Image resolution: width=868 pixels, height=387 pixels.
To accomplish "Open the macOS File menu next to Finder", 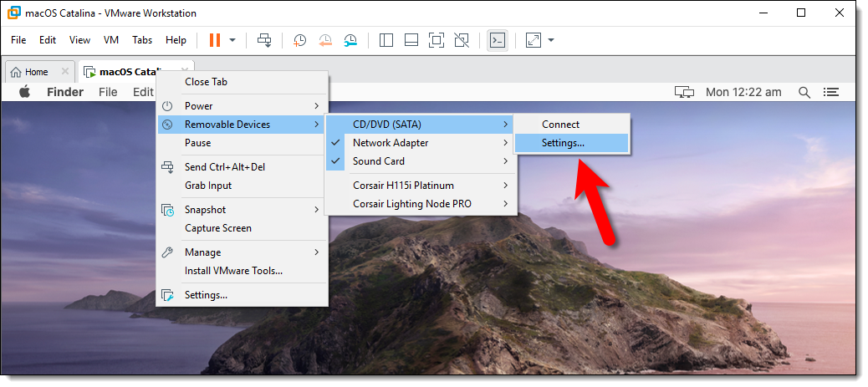I will pyautogui.click(x=108, y=92).
